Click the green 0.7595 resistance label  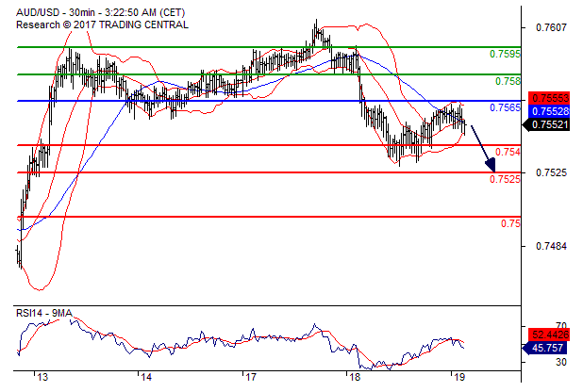505,54
